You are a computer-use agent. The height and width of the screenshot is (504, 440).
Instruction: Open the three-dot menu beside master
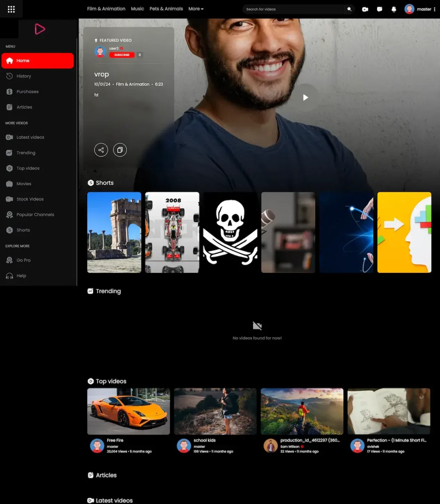[434, 9]
